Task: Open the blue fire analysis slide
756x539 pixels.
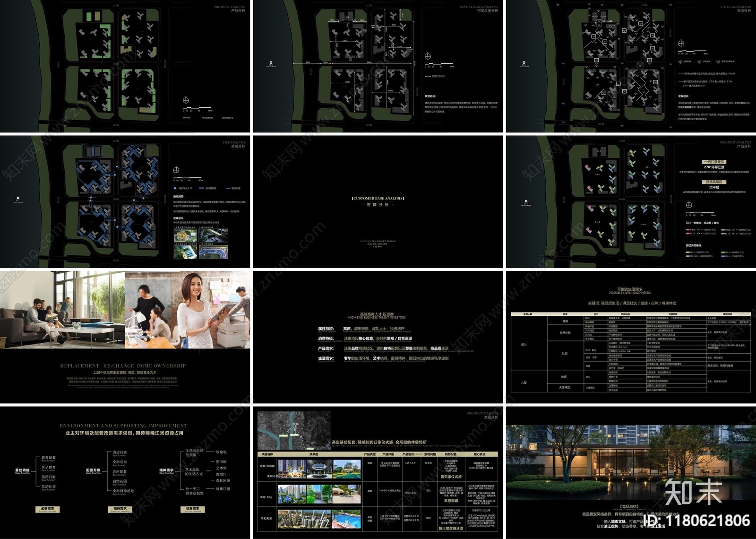Action: pyautogui.click(x=125, y=202)
